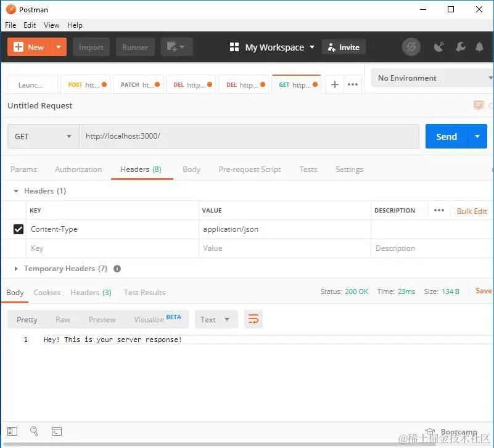The width and height of the screenshot is (494, 448).
Task: Open the Params tab
Action: (x=23, y=169)
